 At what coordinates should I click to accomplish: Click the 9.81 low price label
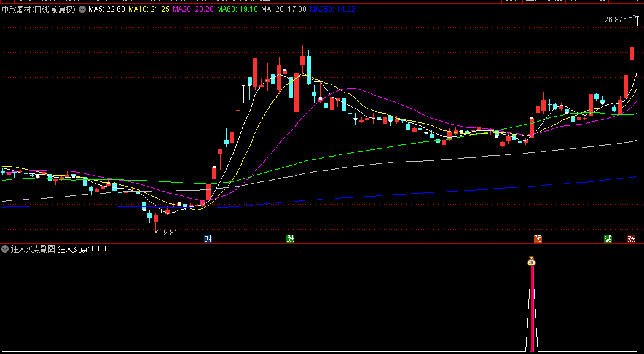point(170,233)
